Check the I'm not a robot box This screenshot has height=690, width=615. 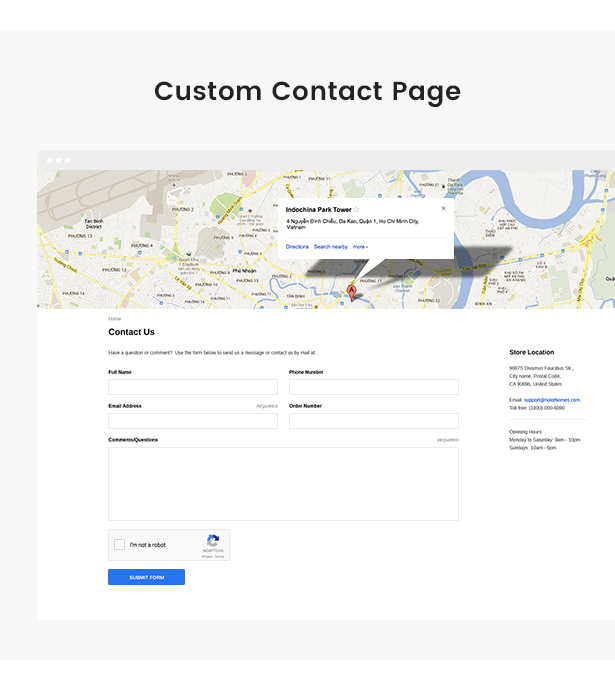click(119, 544)
